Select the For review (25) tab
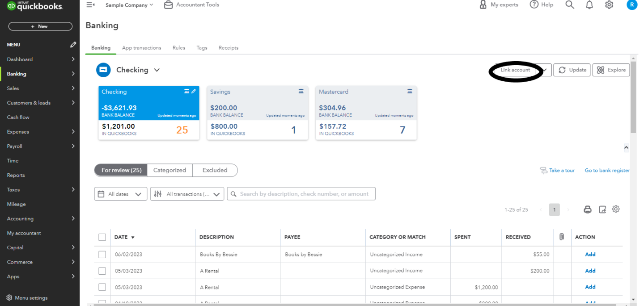644x306 pixels. point(121,170)
